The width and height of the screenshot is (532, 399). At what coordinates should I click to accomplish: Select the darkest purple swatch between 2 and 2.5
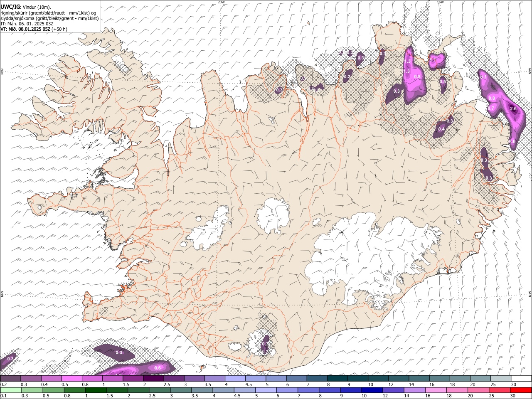point(153,379)
